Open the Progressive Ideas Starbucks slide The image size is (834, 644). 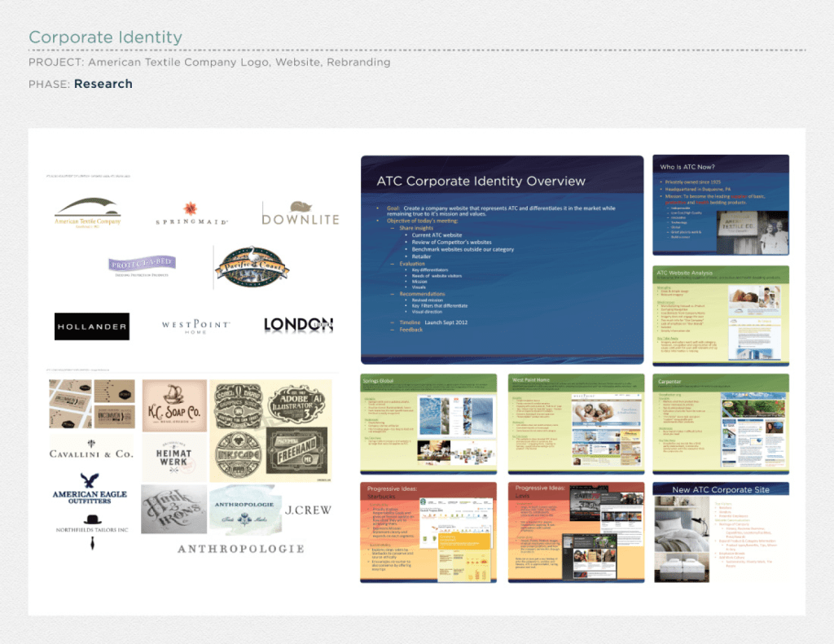(x=428, y=532)
